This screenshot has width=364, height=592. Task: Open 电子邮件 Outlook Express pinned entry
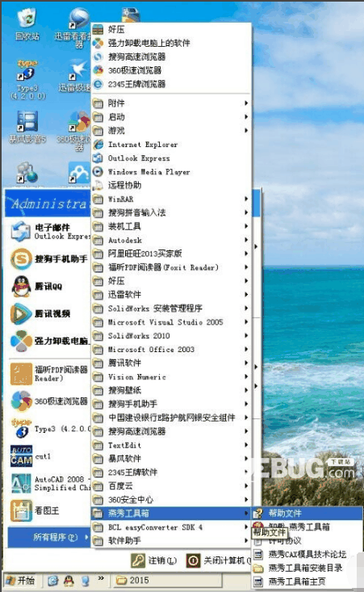tap(49, 232)
